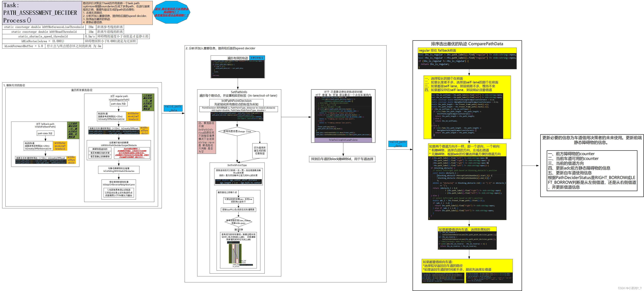Select the 仅为借用车道生成的路径标签 box
This screenshot has height=291, width=644.
tap(260, 151)
